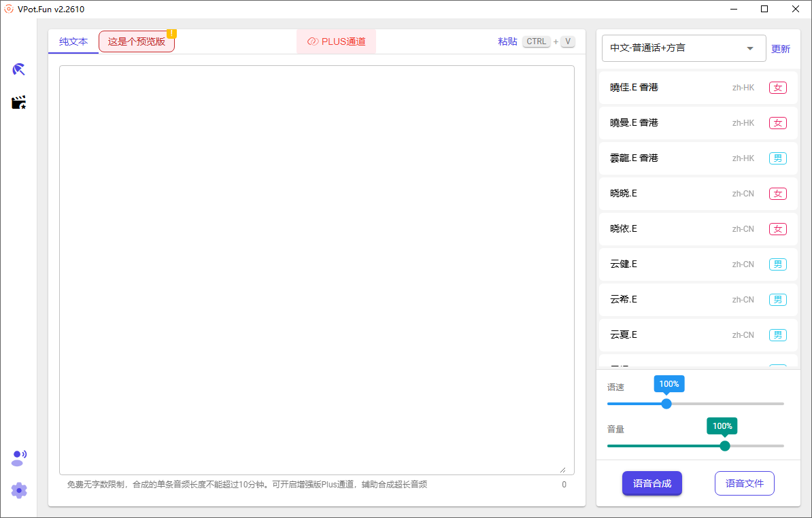Open the umbrella icon in the sidebar
Image resolution: width=812 pixels, height=518 pixels.
point(18,69)
